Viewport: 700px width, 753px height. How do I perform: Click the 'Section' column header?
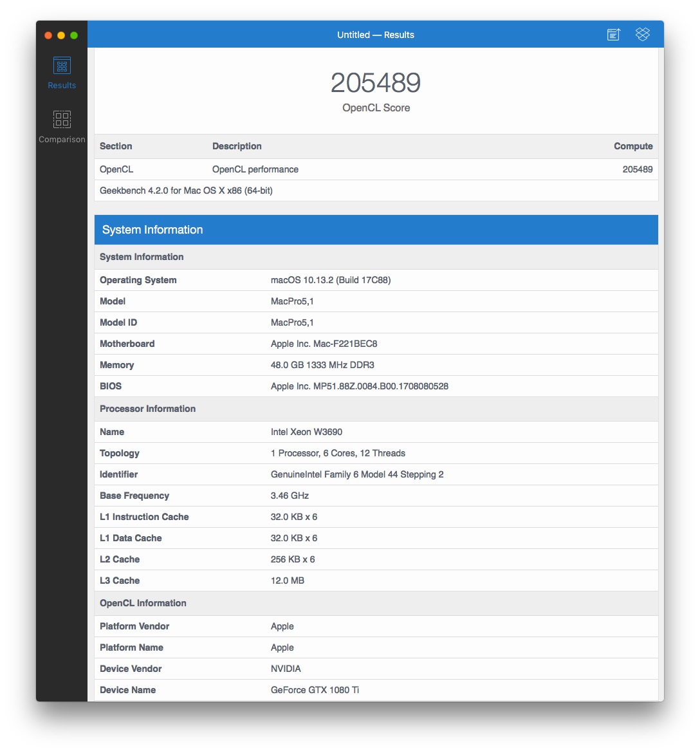pos(116,146)
